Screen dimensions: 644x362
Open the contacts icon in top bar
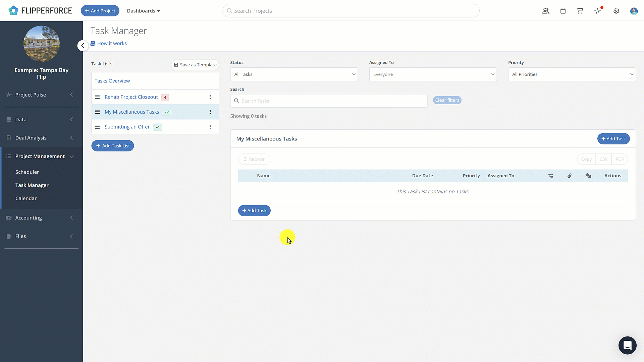[546, 11]
